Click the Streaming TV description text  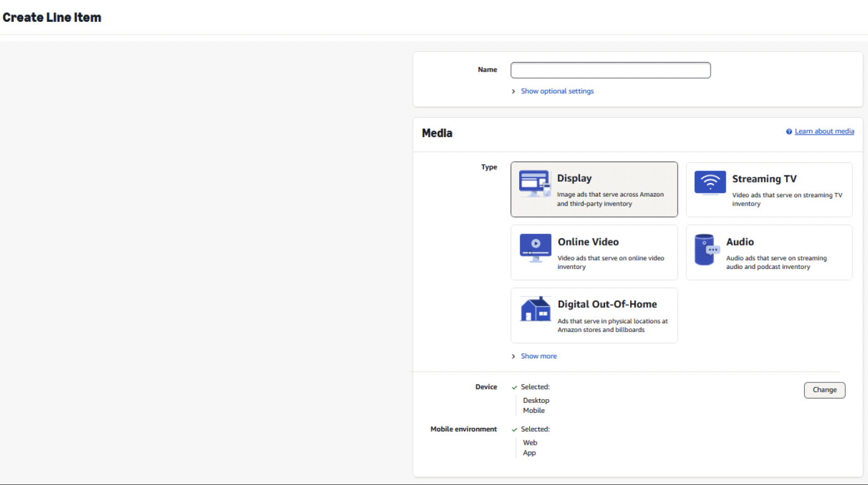click(787, 199)
